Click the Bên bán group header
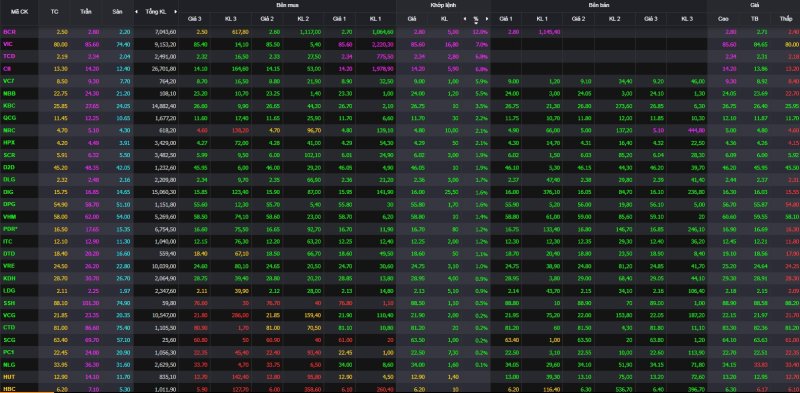This screenshot has height=393, width=800. click(x=599, y=5)
